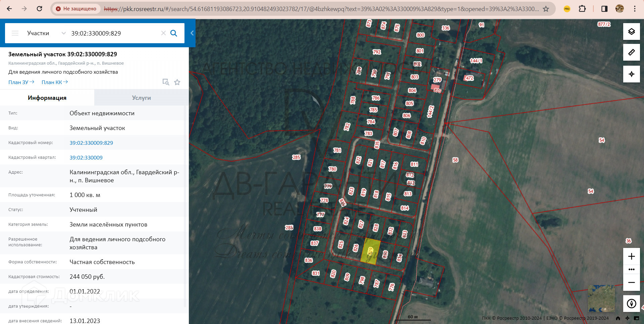
Task: Add parcel to favorites with star
Action: 177,82
